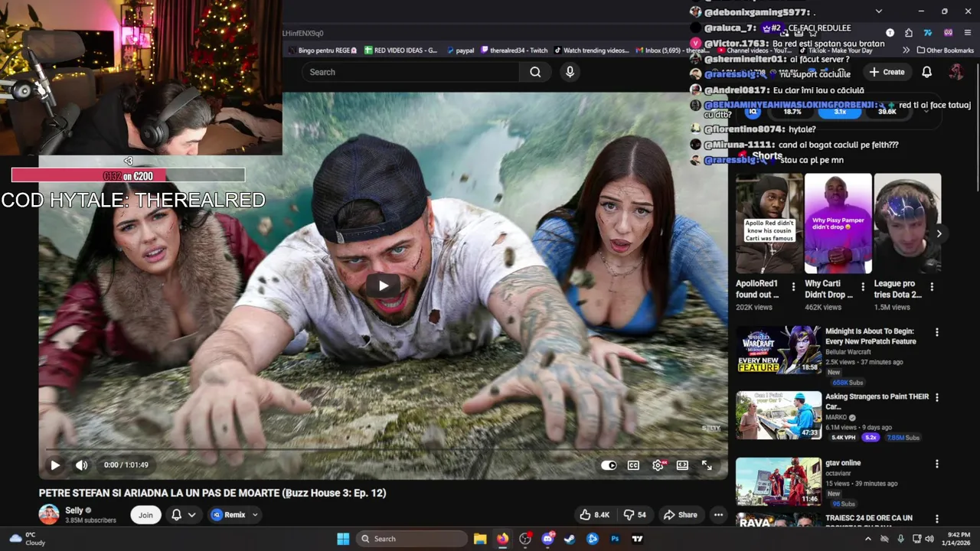980x551 pixels.
Task: Open the Bingo pentru REGE bookmark
Action: (322, 51)
